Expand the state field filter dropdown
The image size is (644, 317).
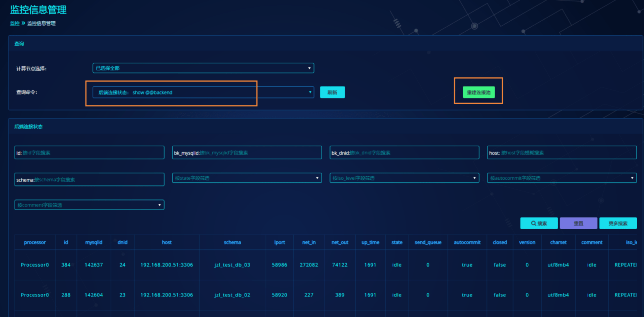click(x=247, y=178)
